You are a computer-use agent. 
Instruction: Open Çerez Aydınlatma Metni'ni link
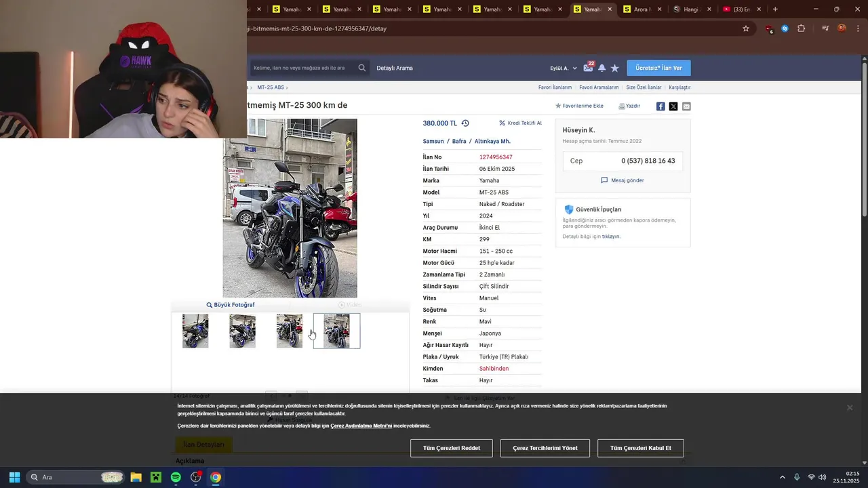pos(361,426)
